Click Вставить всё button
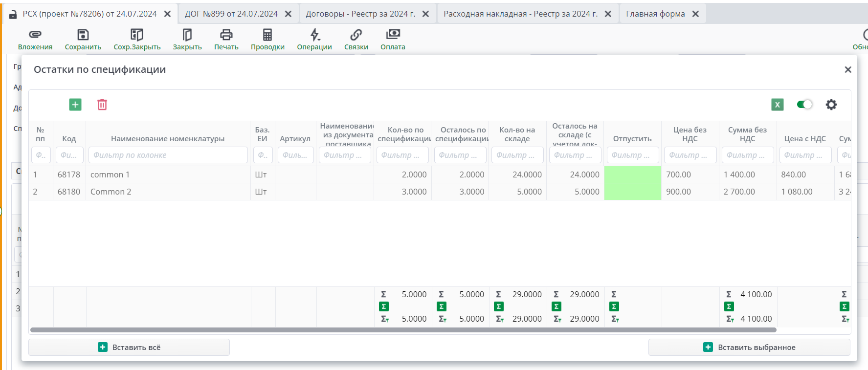Viewport: 868px width, 370px height. tap(129, 348)
